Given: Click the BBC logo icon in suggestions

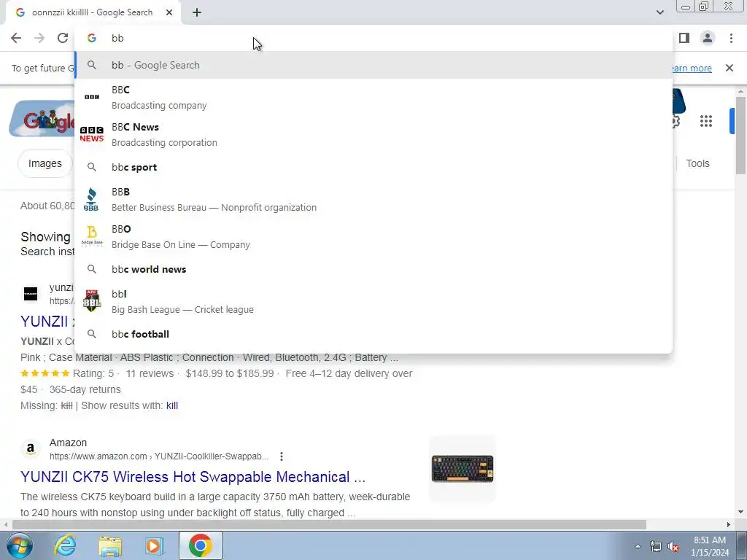Looking at the screenshot, I should coord(92,97).
